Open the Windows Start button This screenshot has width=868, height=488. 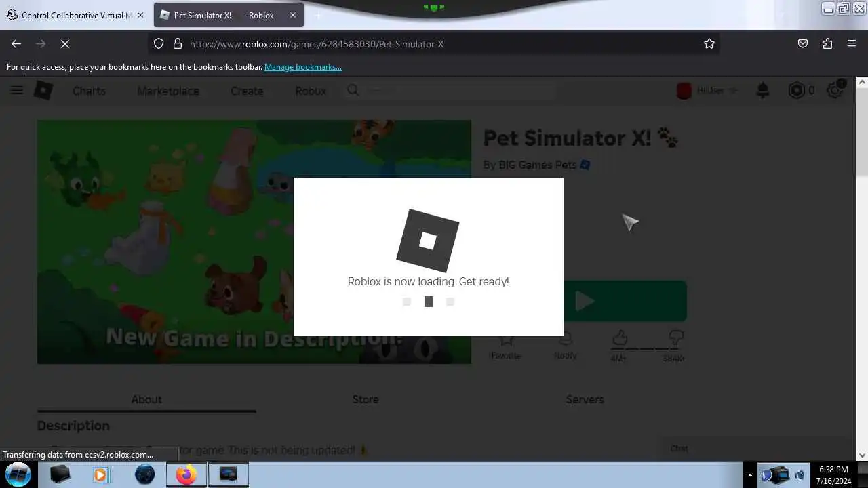tap(18, 474)
